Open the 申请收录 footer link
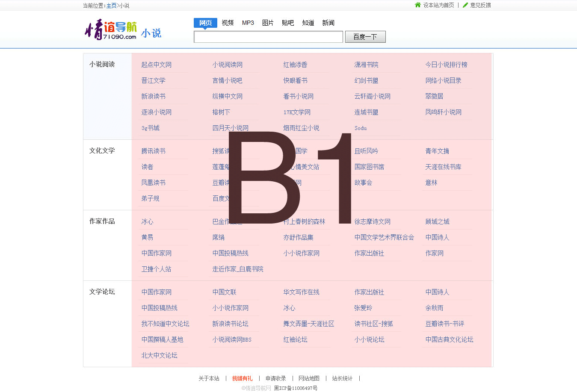 point(276,378)
